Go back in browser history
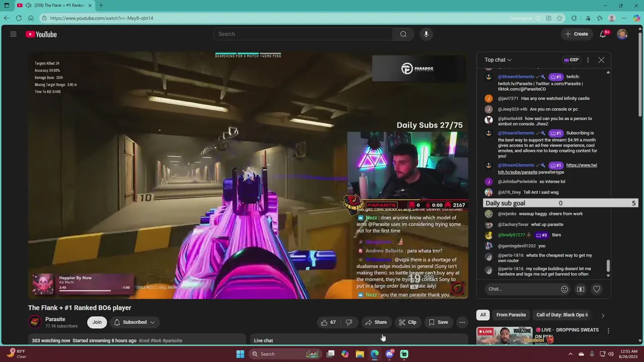Screen dimensions: 644x362 [x=6, y=18]
